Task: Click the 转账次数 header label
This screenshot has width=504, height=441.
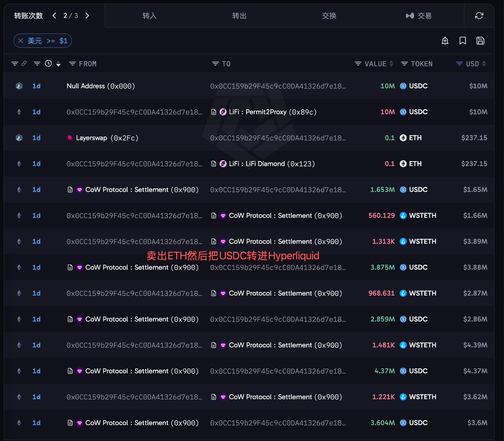Action: pyautogui.click(x=29, y=16)
